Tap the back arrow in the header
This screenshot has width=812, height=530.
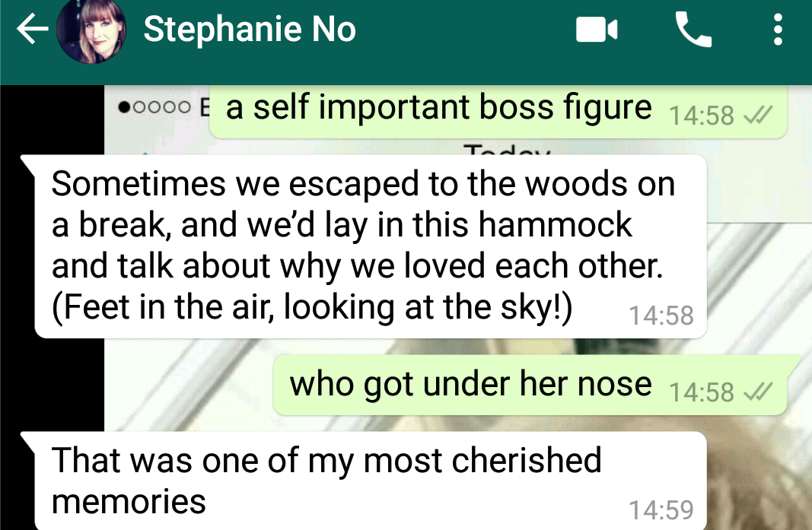click(32, 29)
